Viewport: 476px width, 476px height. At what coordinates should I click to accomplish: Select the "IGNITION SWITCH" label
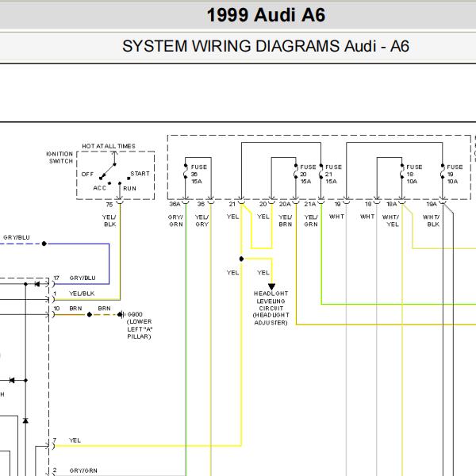coord(59,157)
